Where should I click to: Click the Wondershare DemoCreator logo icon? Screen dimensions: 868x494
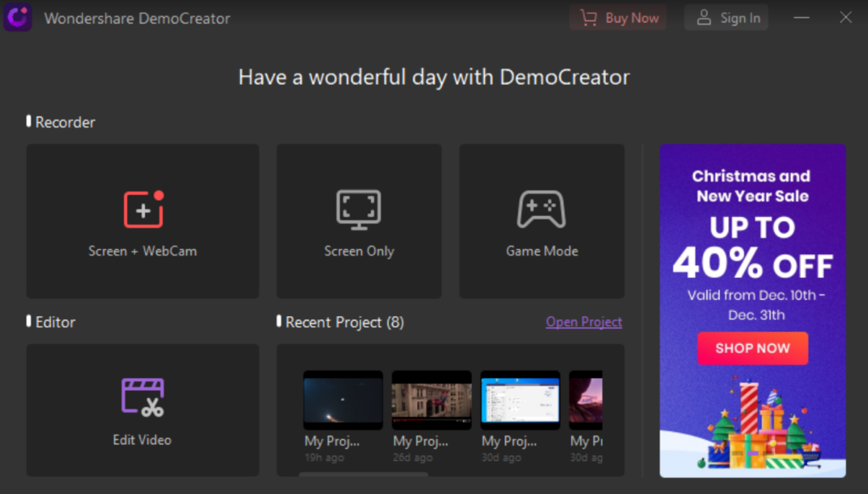coord(18,17)
